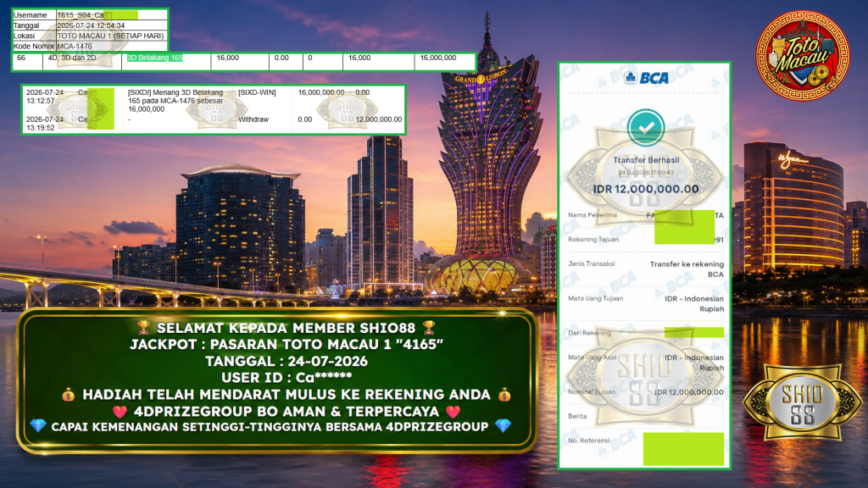Click the row number 66 cell
Viewport: 868px width, 488px height.
click(x=21, y=58)
